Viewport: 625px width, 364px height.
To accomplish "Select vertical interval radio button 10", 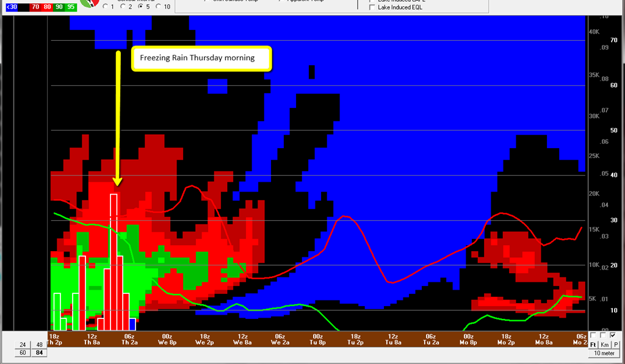I will coord(158,6).
